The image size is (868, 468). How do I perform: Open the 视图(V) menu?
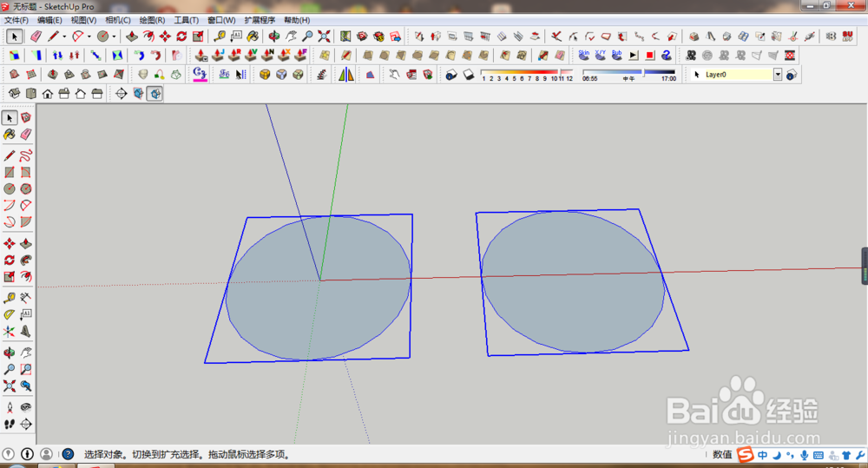click(83, 20)
